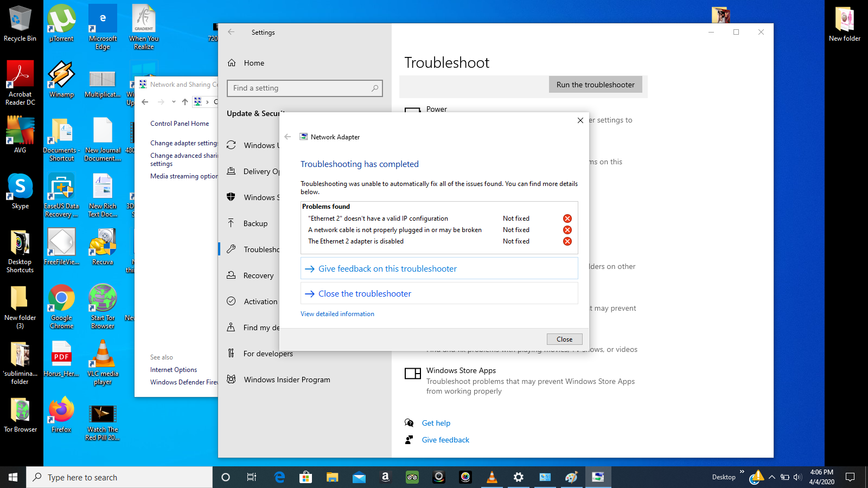Select For developers in Settings sidebar

coord(268,354)
